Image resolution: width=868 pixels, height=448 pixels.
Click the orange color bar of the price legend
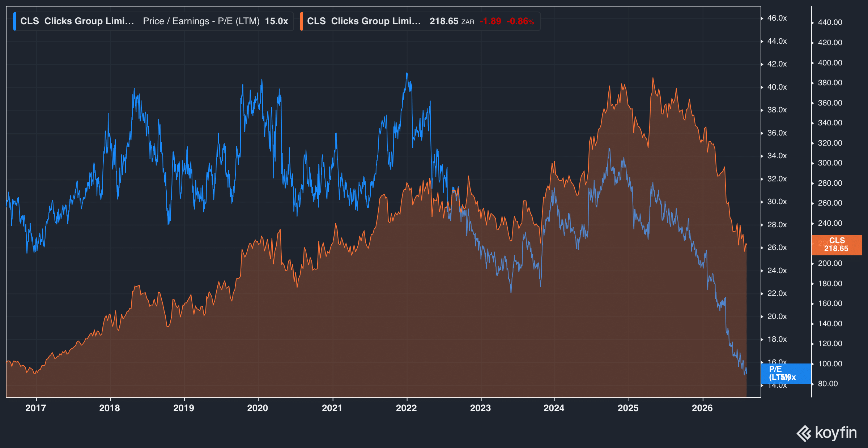pos(301,21)
